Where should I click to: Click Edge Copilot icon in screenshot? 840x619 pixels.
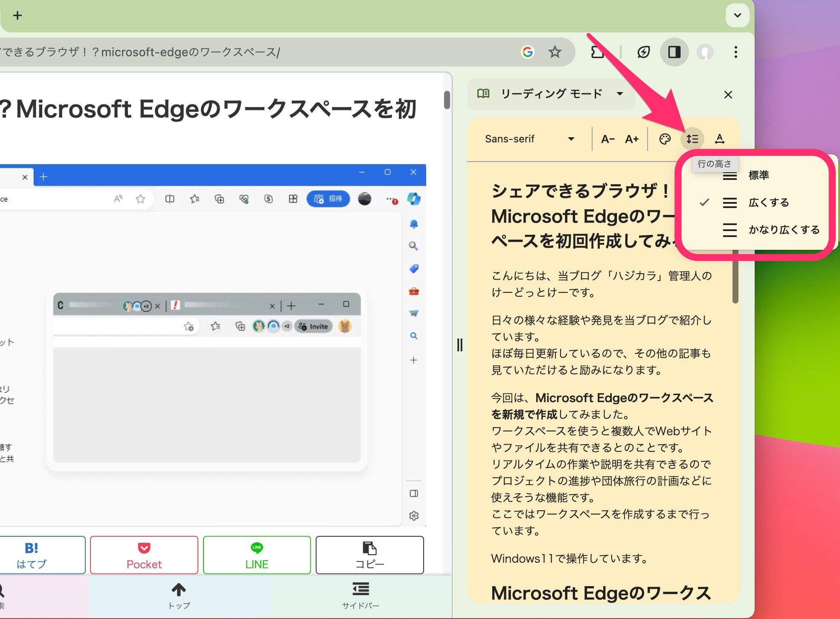point(414,199)
